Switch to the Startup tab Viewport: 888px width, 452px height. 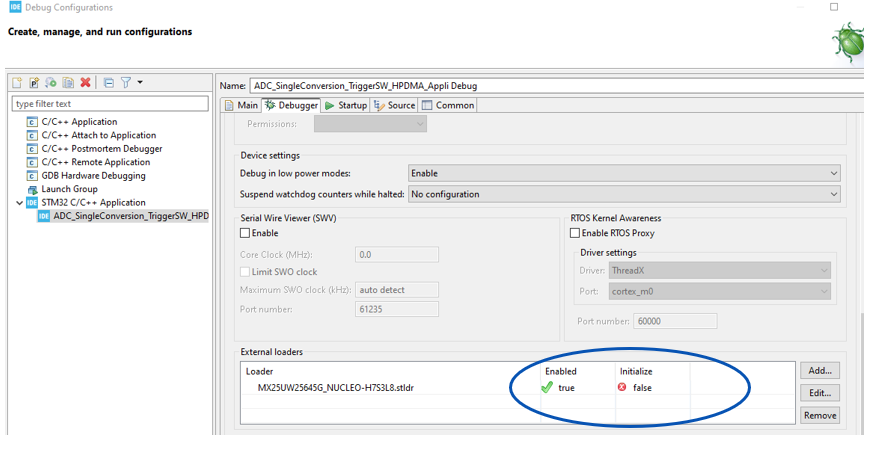coord(346,105)
